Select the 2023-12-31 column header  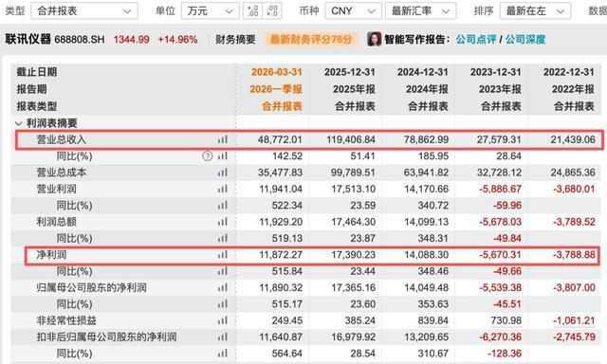coord(495,72)
